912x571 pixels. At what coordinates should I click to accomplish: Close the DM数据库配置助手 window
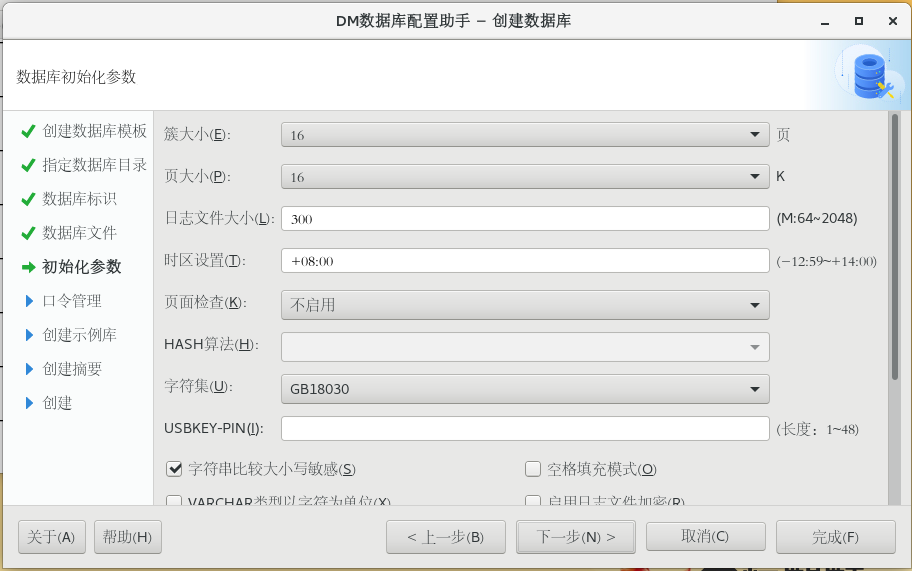coord(893,21)
